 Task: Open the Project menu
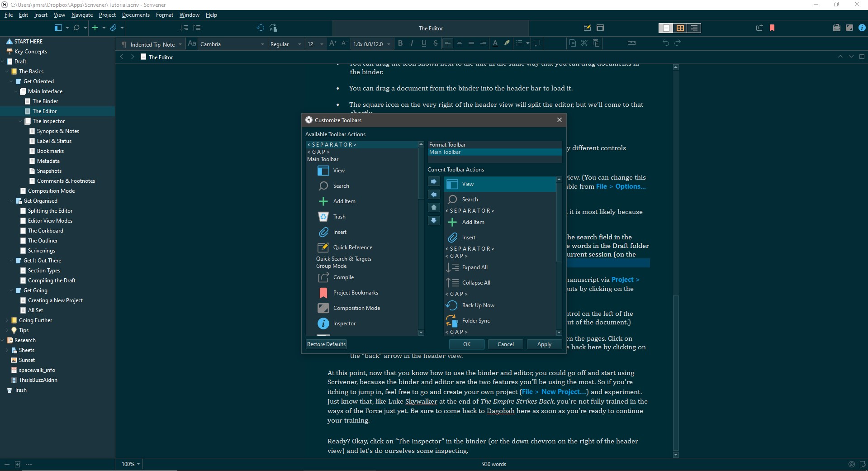tap(107, 15)
